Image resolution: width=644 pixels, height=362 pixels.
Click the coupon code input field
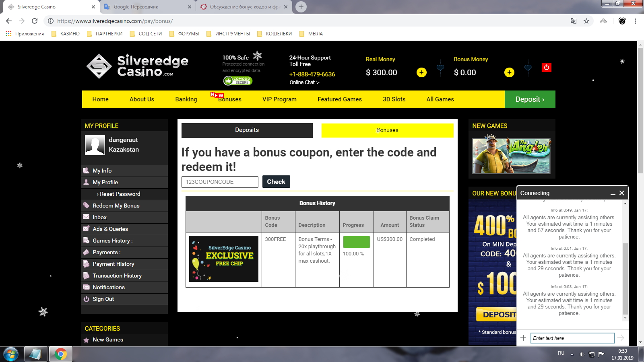pos(220,182)
